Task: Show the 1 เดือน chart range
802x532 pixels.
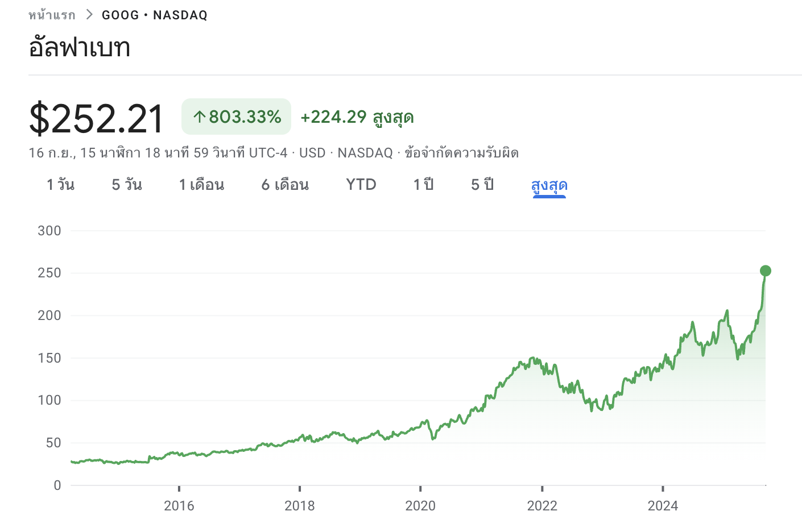Action: (201, 185)
